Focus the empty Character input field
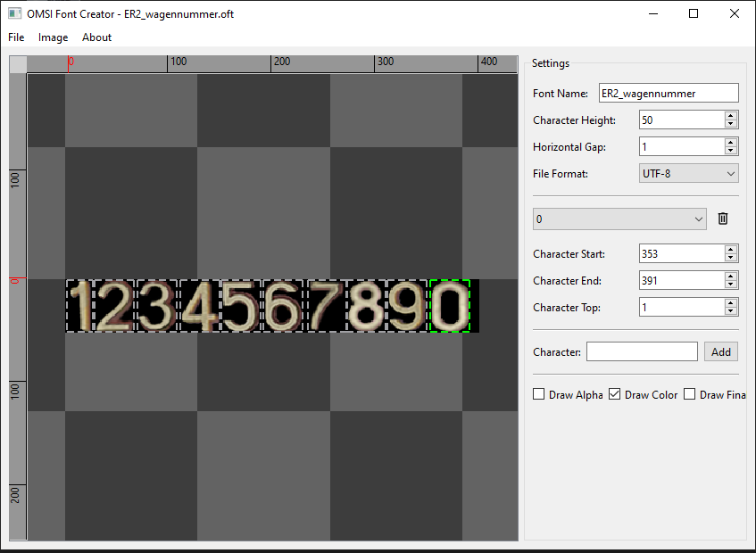 641,351
